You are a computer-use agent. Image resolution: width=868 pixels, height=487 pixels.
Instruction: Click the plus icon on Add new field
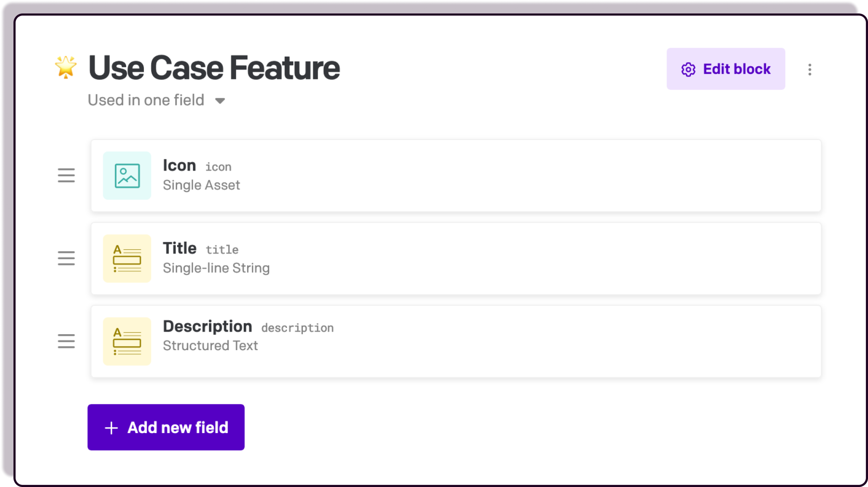pyautogui.click(x=111, y=428)
